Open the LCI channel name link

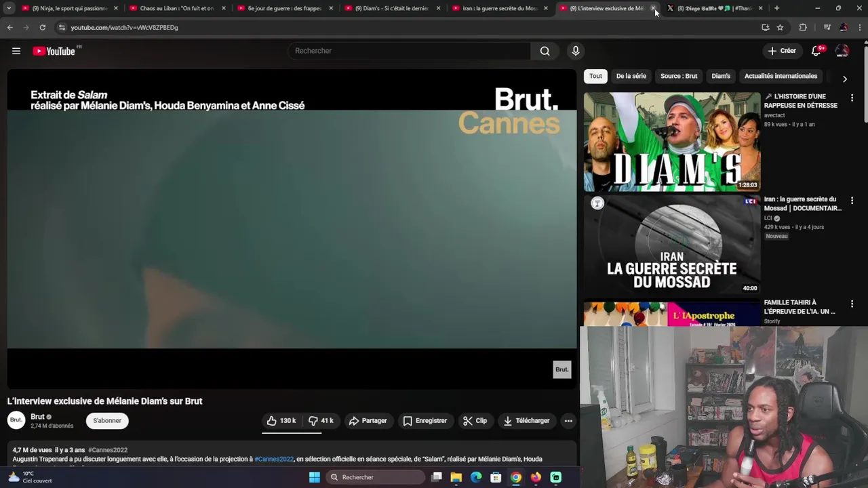(768, 218)
